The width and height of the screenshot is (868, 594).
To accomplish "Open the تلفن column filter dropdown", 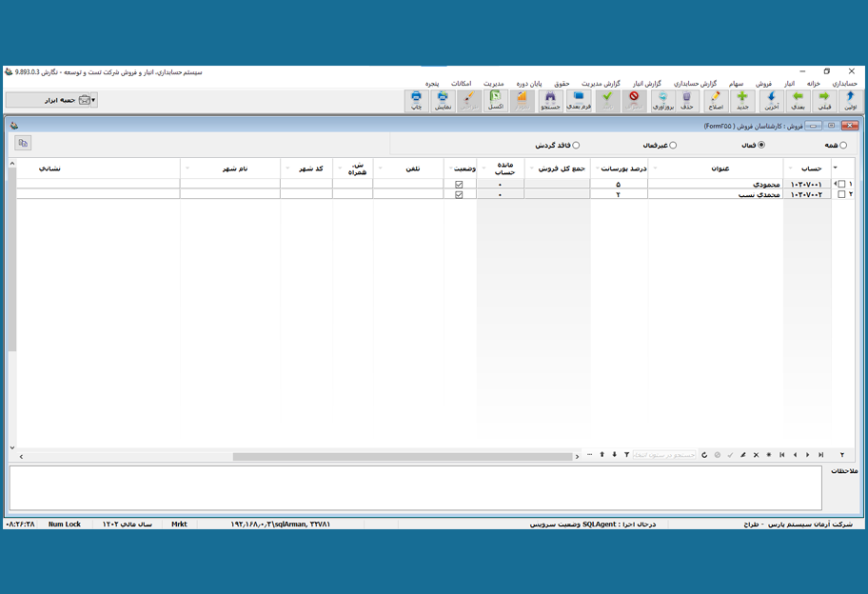I will tap(380, 168).
